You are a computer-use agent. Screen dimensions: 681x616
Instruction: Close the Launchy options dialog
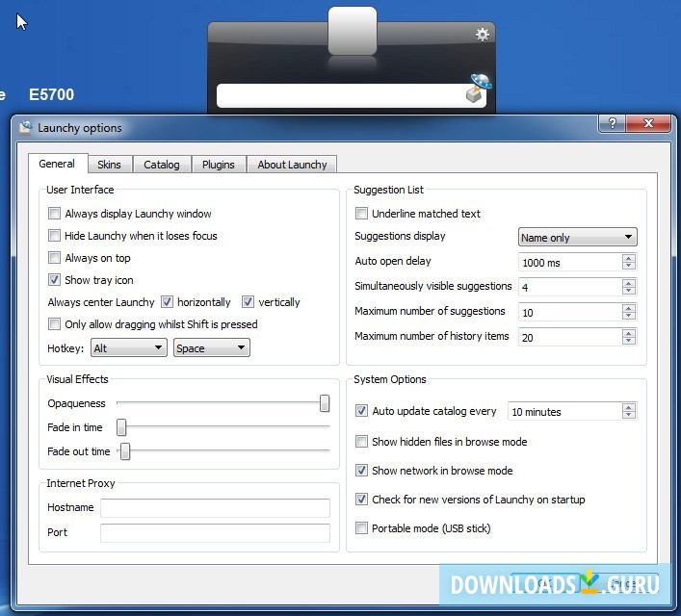coord(648,123)
